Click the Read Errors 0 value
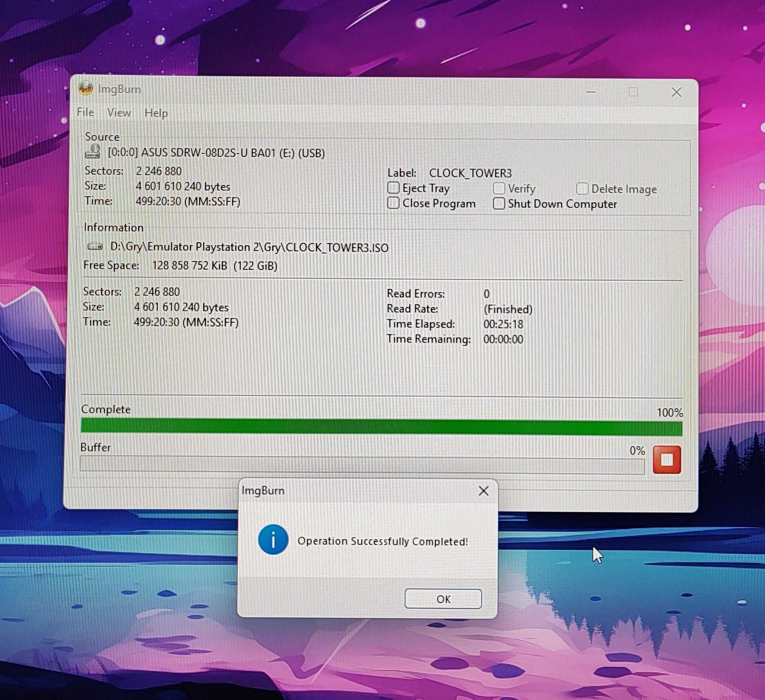Image resolution: width=765 pixels, height=700 pixels. click(487, 294)
